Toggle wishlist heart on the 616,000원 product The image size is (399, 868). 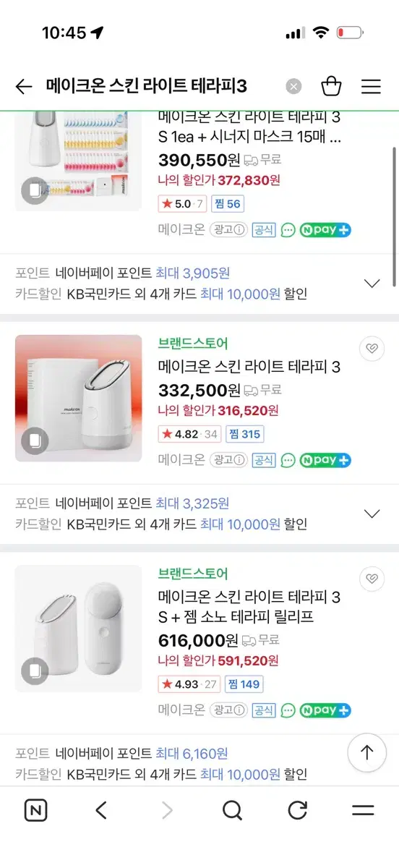(372, 579)
